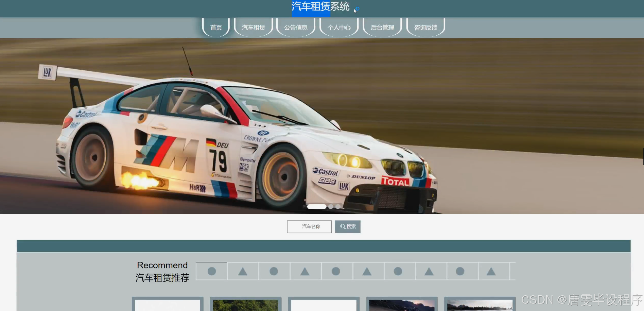Click the BMW race car banner image

tap(322, 126)
